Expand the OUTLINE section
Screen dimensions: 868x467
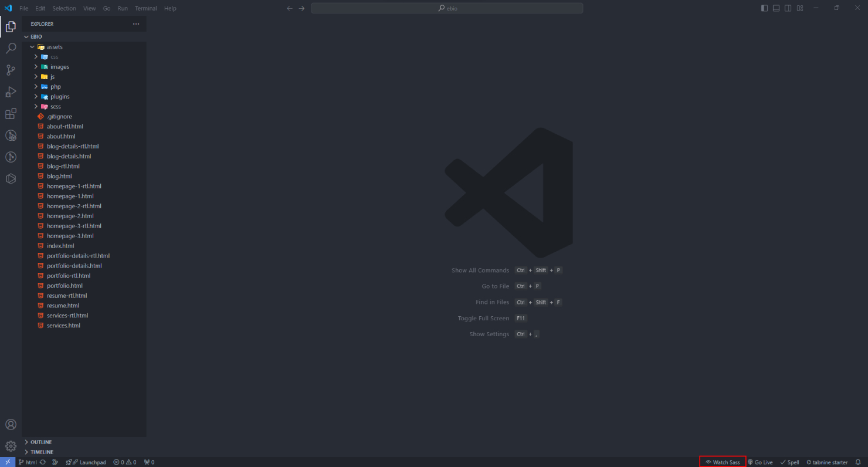(x=84, y=442)
